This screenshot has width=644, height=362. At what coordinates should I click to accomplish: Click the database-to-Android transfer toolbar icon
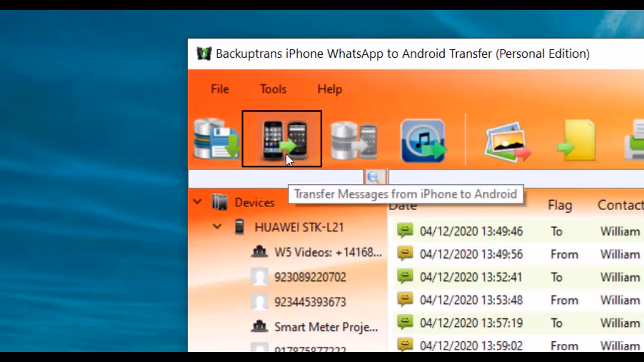tap(354, 141)
